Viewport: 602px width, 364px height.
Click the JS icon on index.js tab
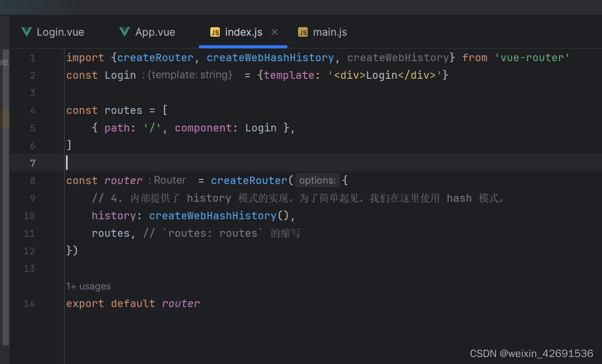point(215,32)
